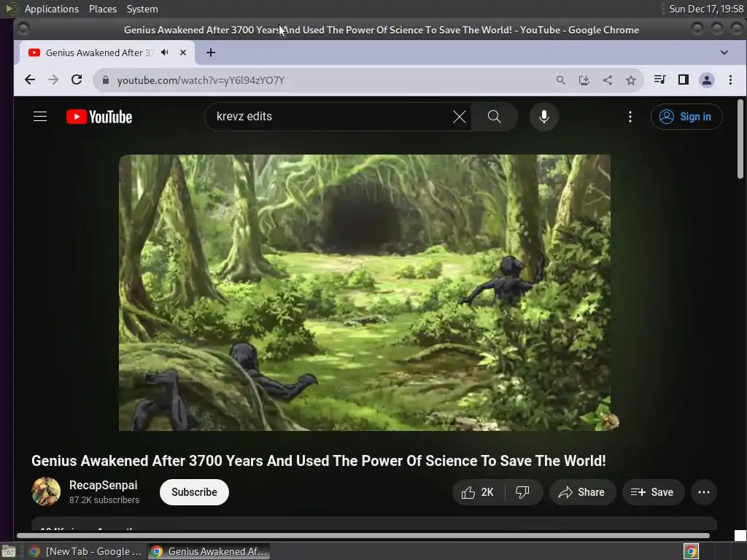Reload the YouTube page
Image resolution: width=747 pixels, height=560 pixels.
(x=77, y=80)
